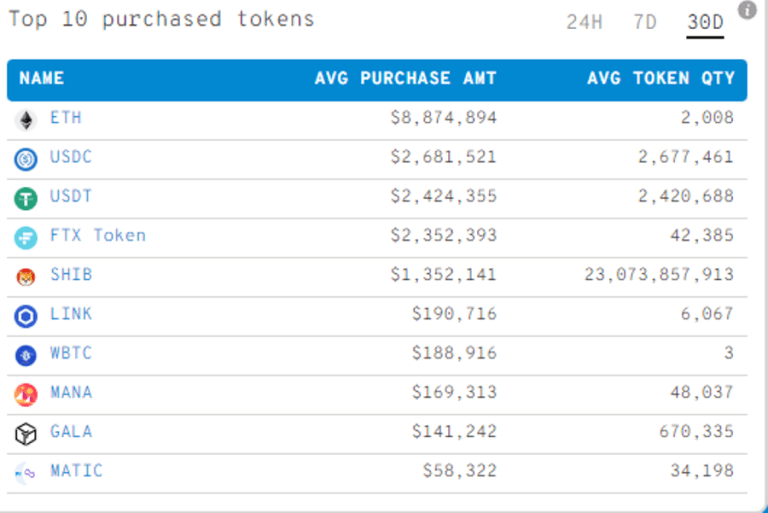Click the GALA cube icon
Screen dimensions: 768x513
tap(26, 433)
